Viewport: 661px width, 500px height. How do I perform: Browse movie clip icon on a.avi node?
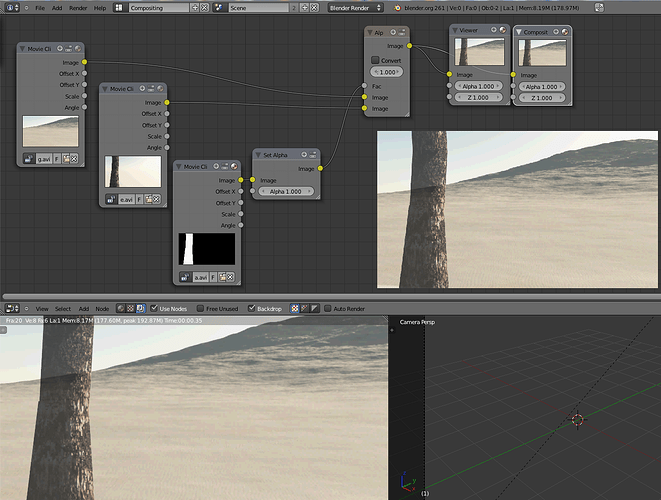[185, 277]
